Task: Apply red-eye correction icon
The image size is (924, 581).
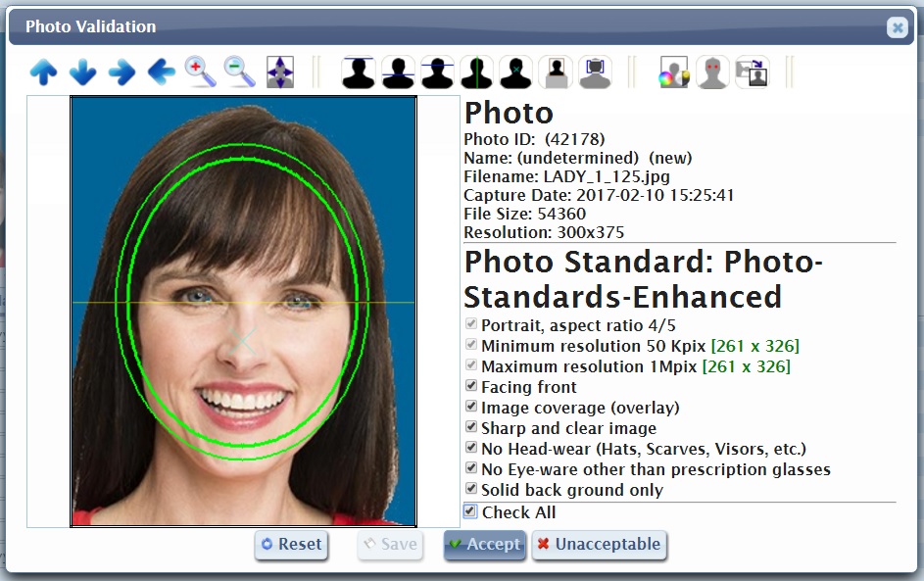Action: [x=712, y=73]
